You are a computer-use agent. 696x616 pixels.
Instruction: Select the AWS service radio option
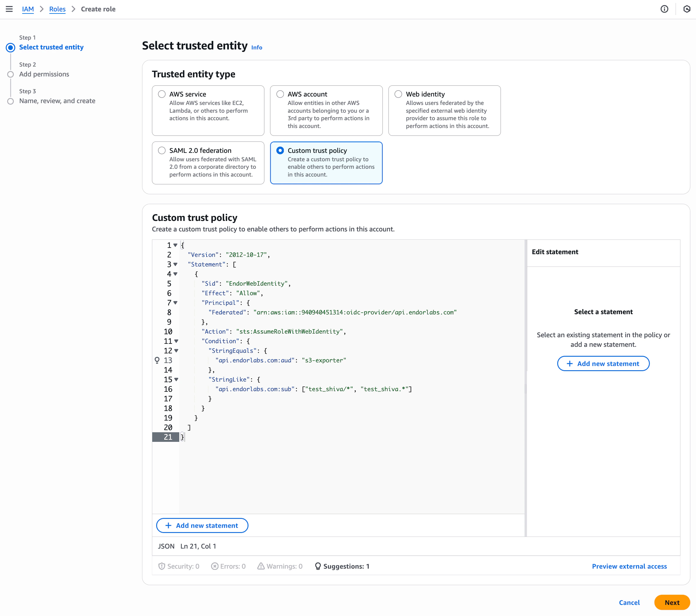[162, 94]
